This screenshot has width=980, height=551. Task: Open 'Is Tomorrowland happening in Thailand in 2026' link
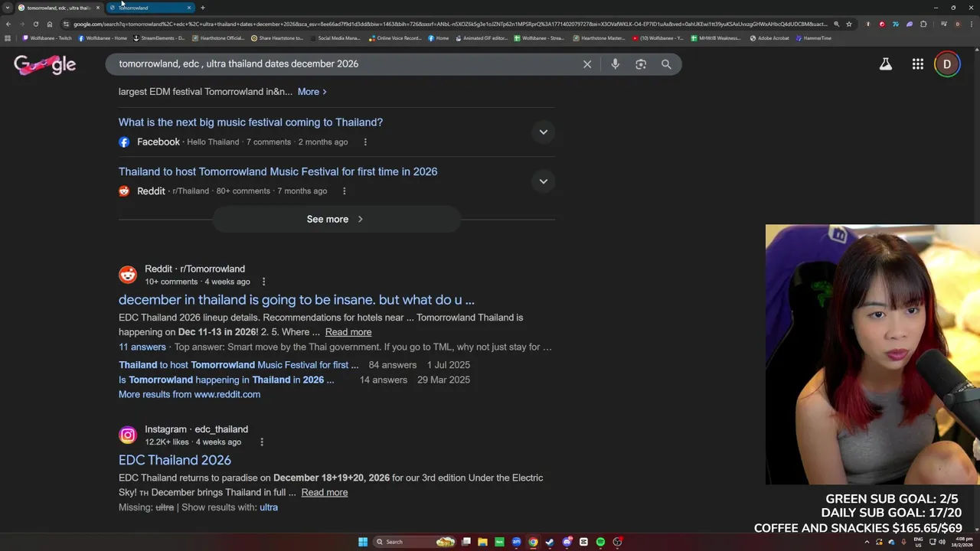click(226, 380)
